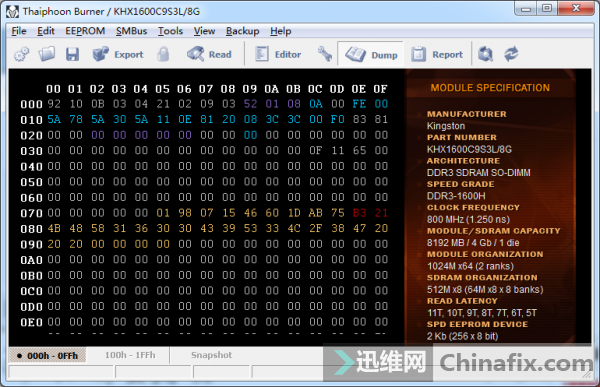
Task: Open the Report view
Action: pyautogui.click(x=437, y=54)
